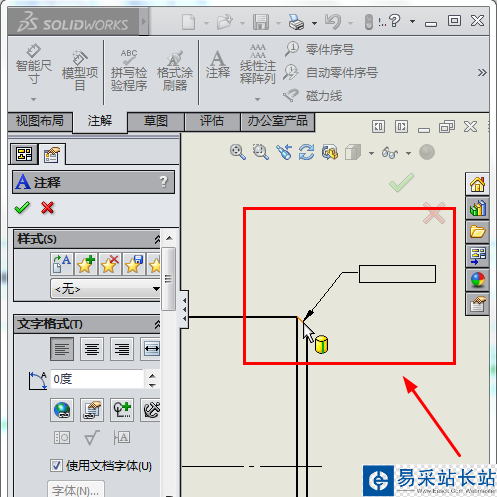
Task: Open the Help question mark icon
Action: (x=395, y=21)
